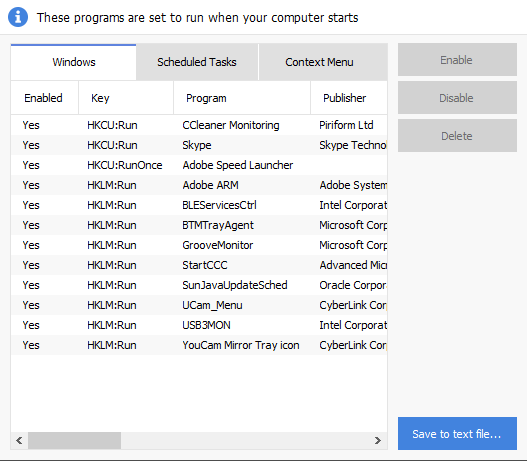Click the blue information icon
This screenshot has width=527, height=461.
tap(18, 17)
